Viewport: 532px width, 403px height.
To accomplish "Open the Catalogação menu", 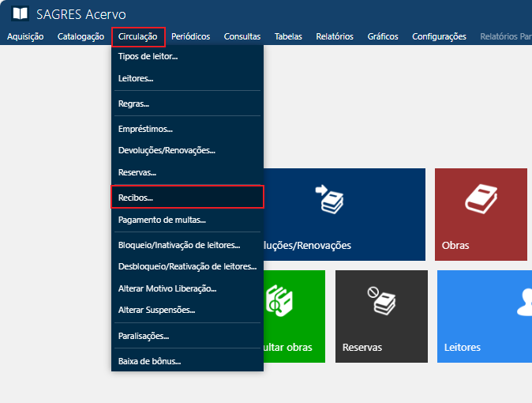I will click(x=81, y=36).
